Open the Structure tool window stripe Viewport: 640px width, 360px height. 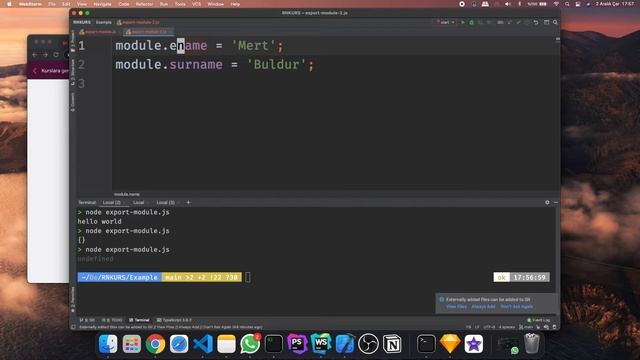pos(73,72)
